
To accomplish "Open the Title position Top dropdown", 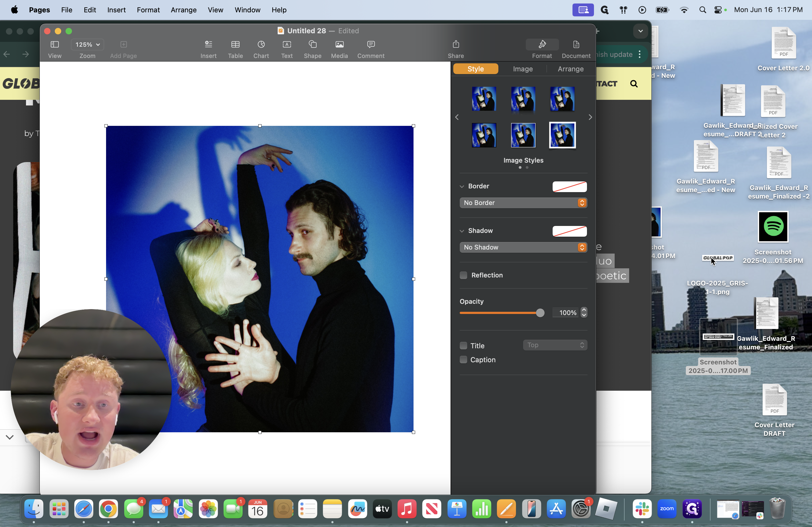I will pyautogui.click(x=555, y=345).
